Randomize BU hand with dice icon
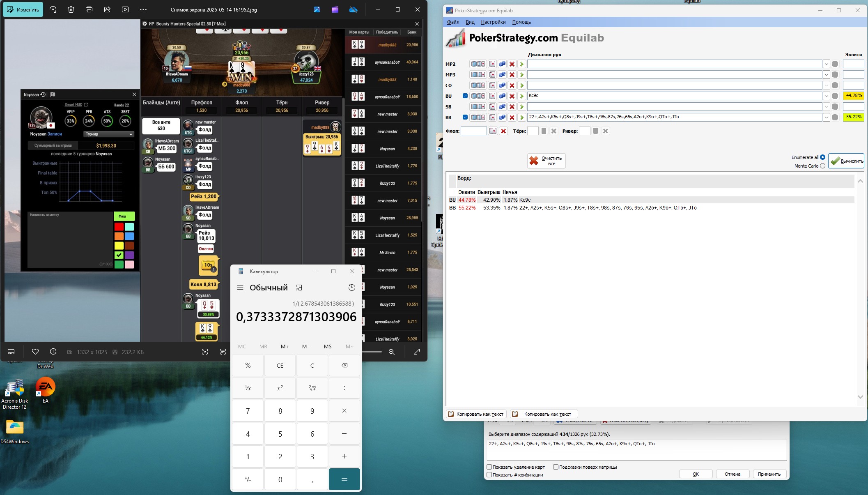Screen dimensions: 868x495 point(502,96)
